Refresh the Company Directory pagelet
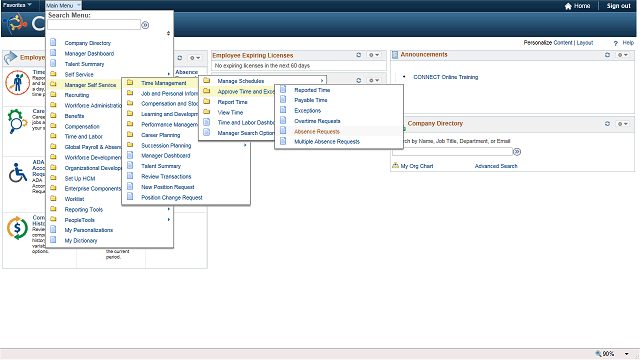The width and height of the screenshot is (640, 360). (607, 124)
